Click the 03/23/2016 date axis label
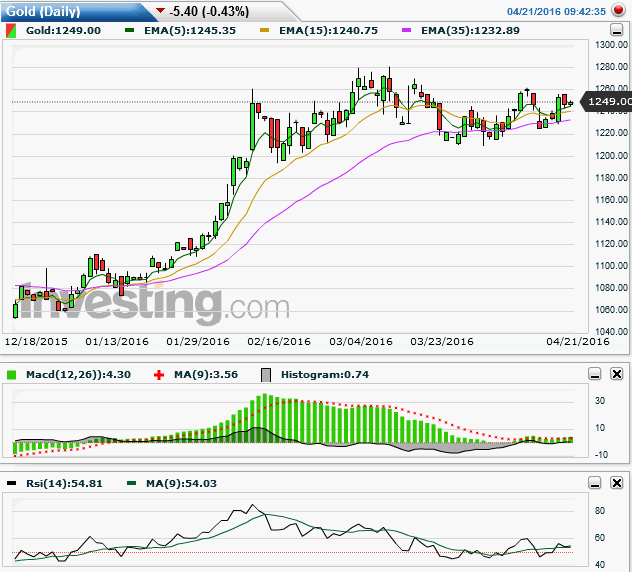The height and width of the screenshot is (572, 632). pos(442,342)
